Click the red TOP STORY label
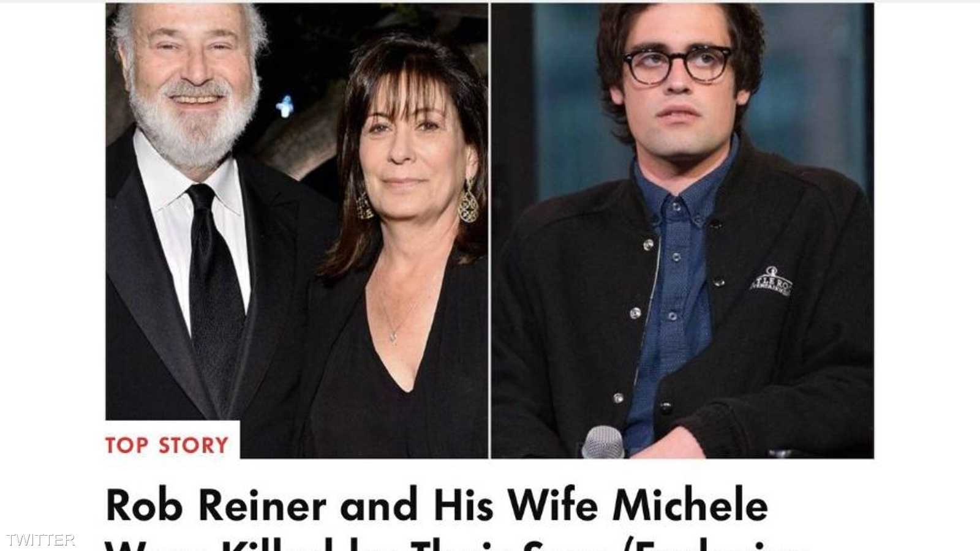Screen dimensions: 980x551 [167, 445]
